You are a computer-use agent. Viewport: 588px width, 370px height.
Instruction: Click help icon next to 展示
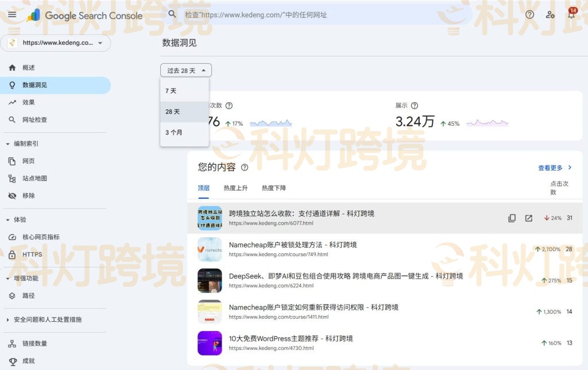(x=415, y=106)
